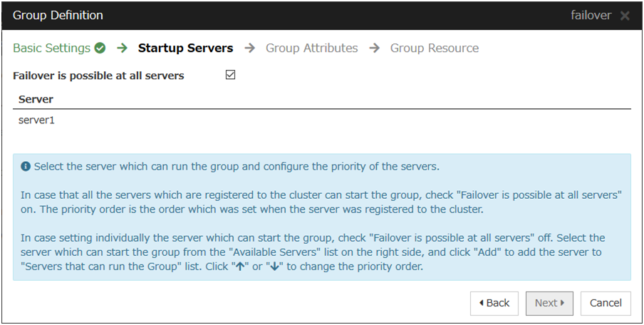Click green arrow after Basic Settings step

coord(122,48)
